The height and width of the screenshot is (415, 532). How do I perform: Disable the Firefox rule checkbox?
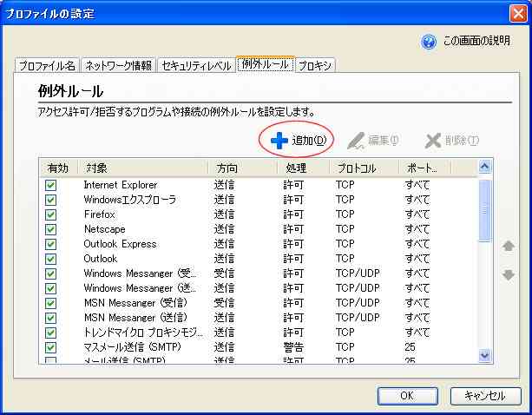pyautogui.click(x=50, y=214)
